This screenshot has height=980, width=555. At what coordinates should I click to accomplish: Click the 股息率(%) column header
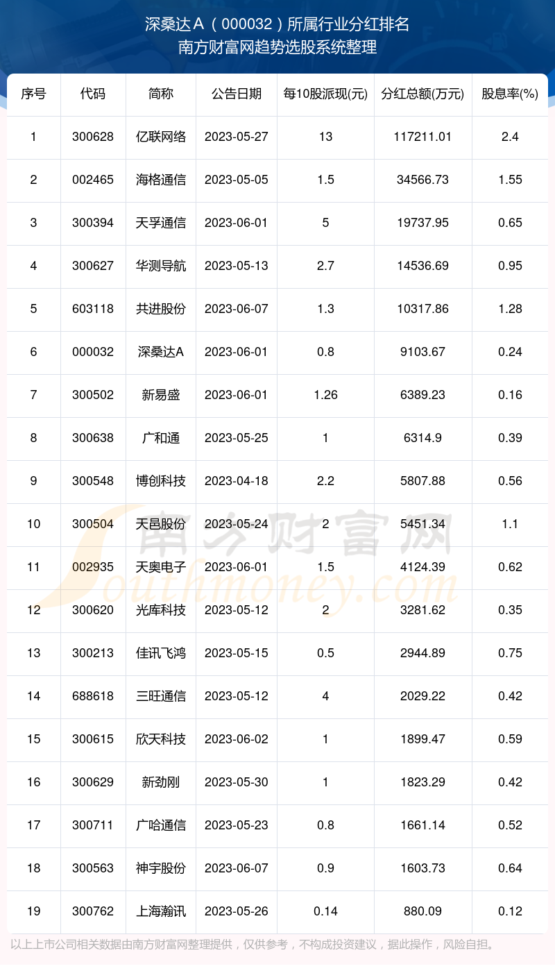(510, 94)
